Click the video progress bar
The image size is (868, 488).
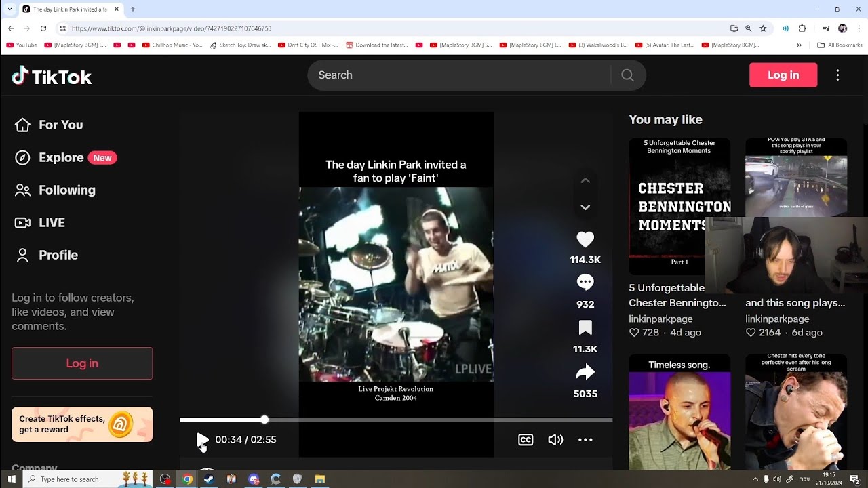tap(396, 420)
